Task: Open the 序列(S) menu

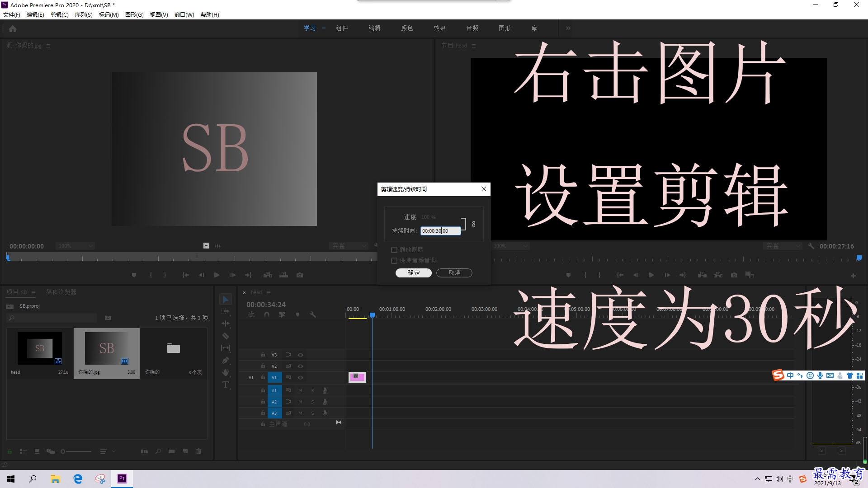Action: pos(84,14)
